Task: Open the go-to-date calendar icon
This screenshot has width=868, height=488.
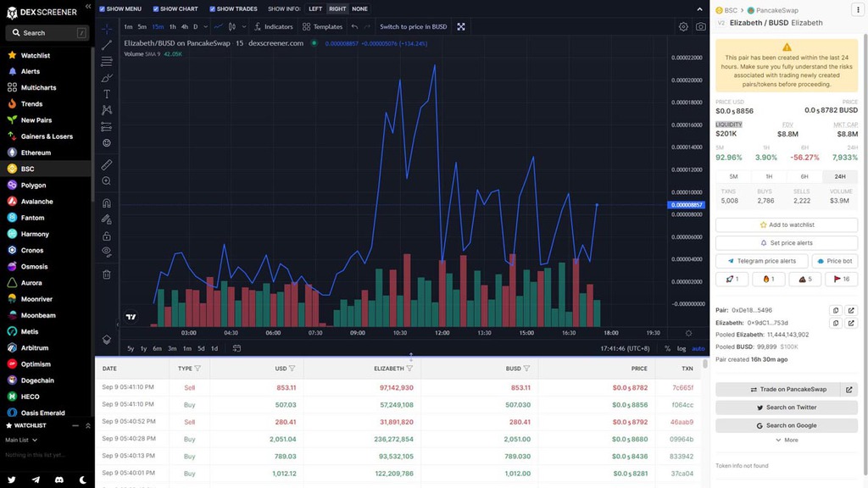Action: tap(236, 348)
